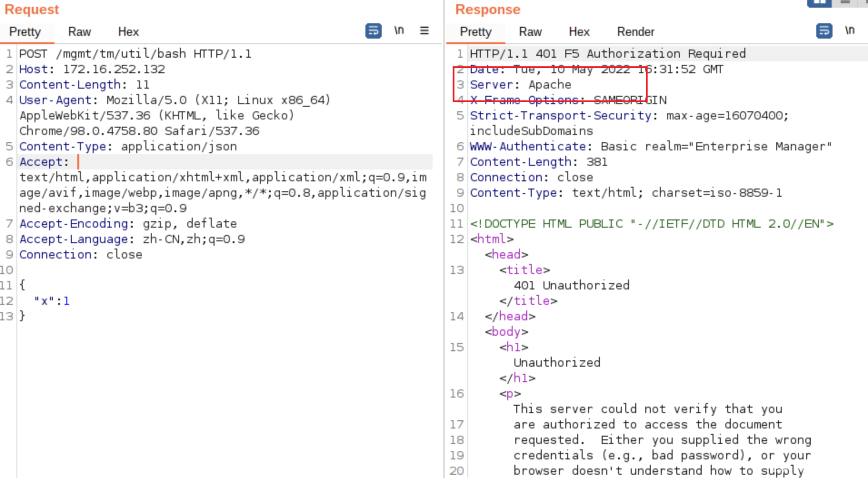868x478 pixels.
Task: Switch Response view to Raw tab
Action: [530, 32]
